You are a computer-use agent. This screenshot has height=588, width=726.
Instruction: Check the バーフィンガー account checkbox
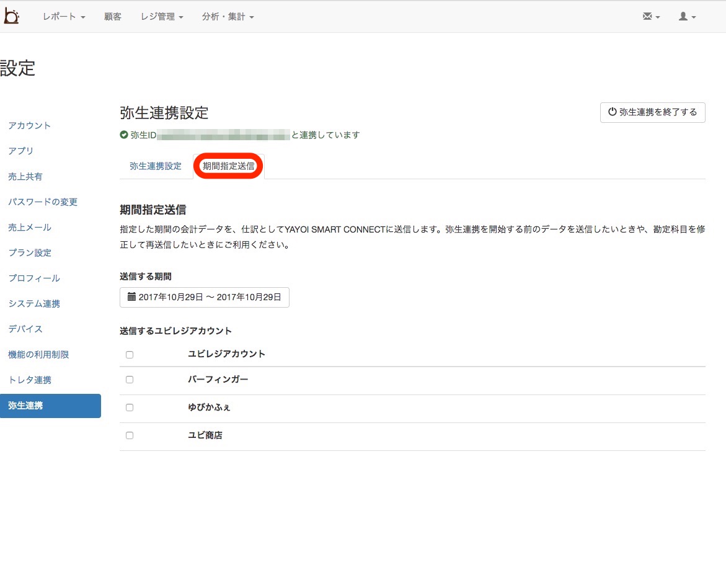tap(130, 380)
